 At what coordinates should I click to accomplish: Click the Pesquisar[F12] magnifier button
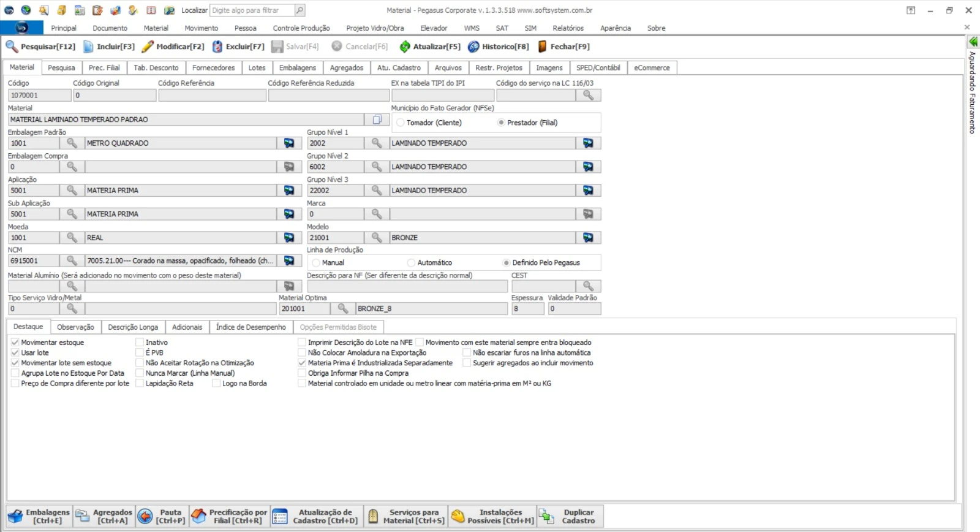(40, 47)
